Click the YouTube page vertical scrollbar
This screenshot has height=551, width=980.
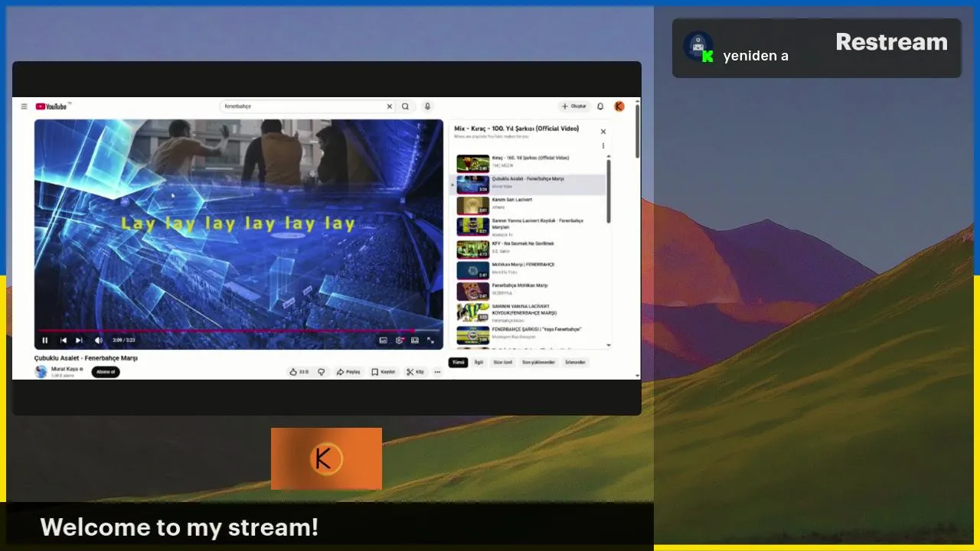(x=637, y=130)
